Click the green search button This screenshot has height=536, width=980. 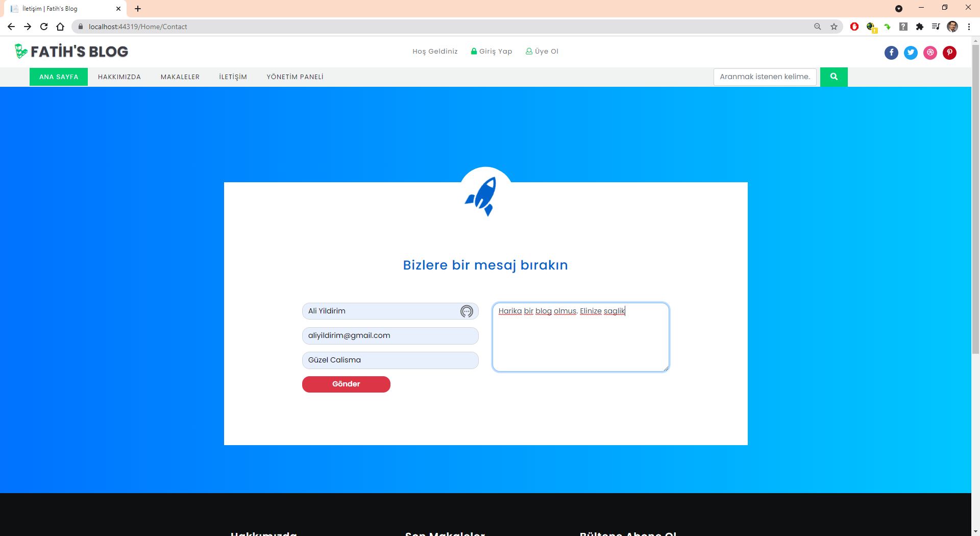[x=834, y=77]
